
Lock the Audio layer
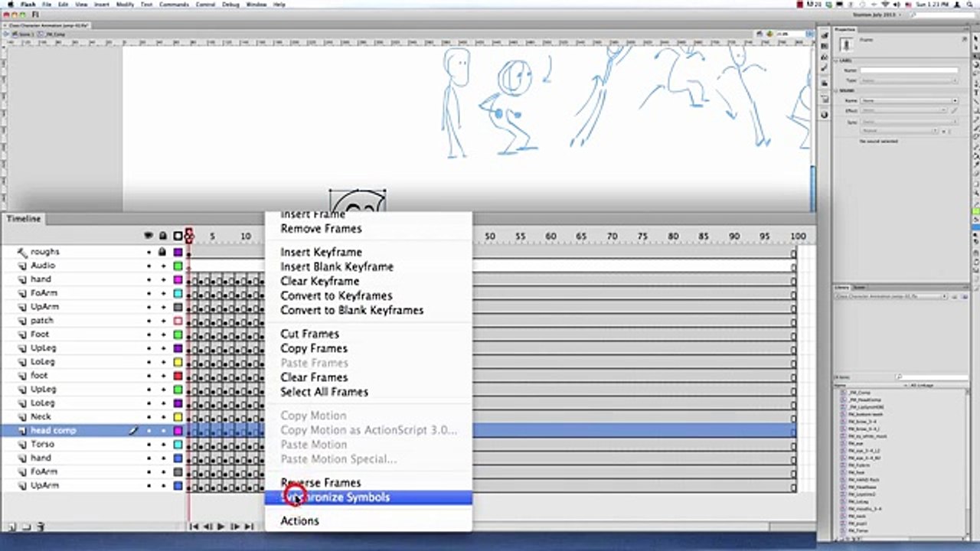162,266
